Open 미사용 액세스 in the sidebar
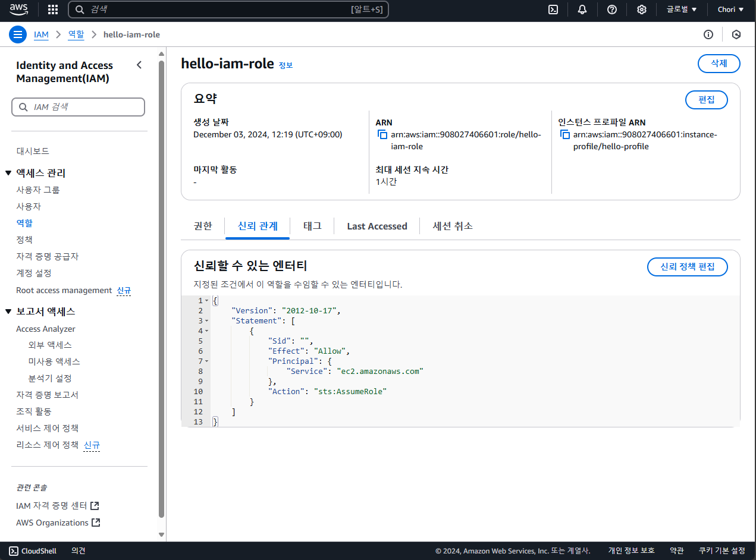Screen dimensions: 756x560 [54, 361]
